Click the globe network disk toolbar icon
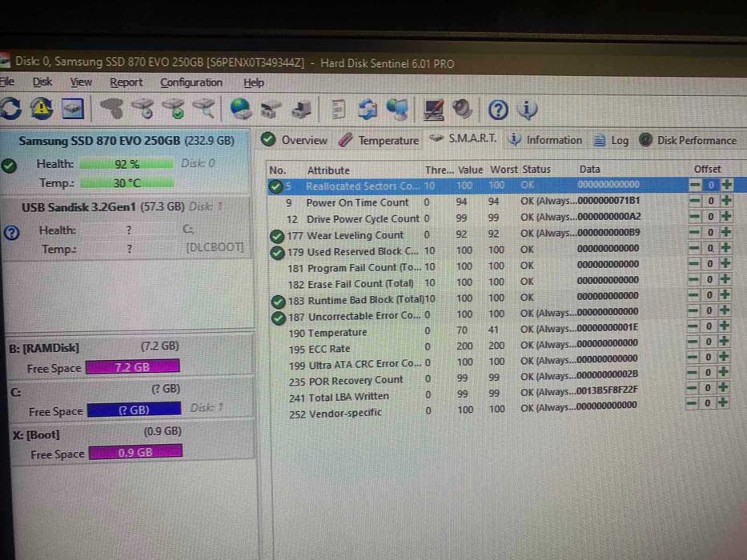Image resolution: width=747 pixels, height=560 pixels. point(240,109)
